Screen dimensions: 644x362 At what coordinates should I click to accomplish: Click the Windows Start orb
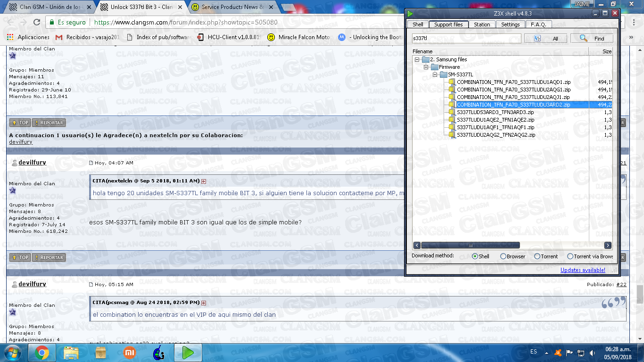(13, 353)
